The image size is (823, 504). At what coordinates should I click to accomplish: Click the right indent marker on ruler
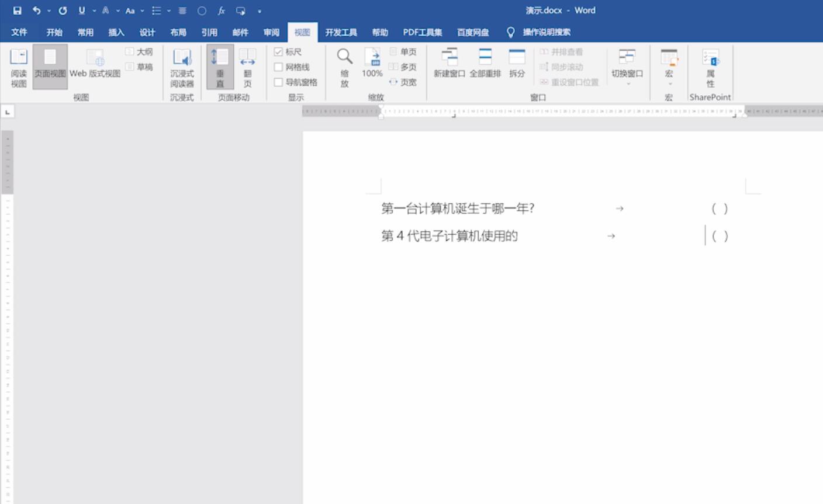[x=745, y=114]
